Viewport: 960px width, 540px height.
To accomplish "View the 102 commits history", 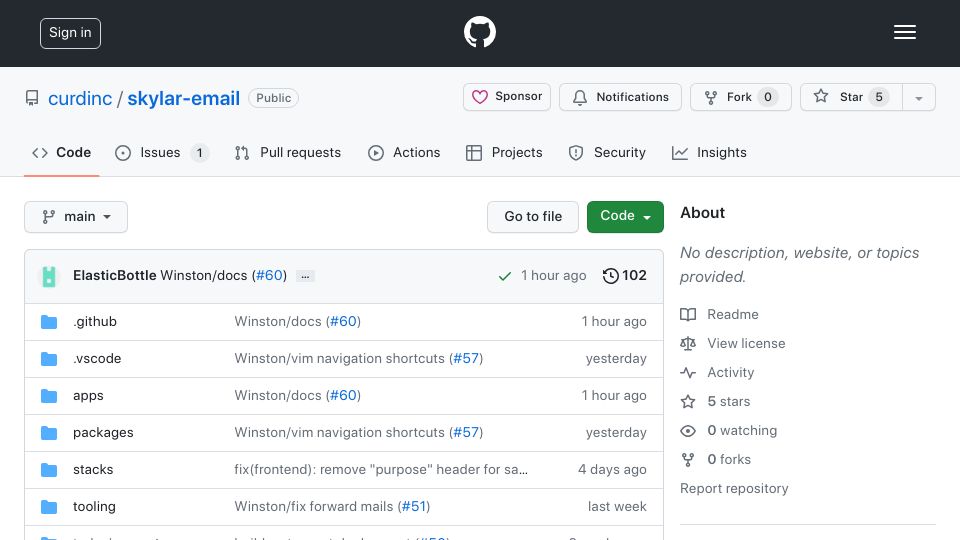I will 624,276.
